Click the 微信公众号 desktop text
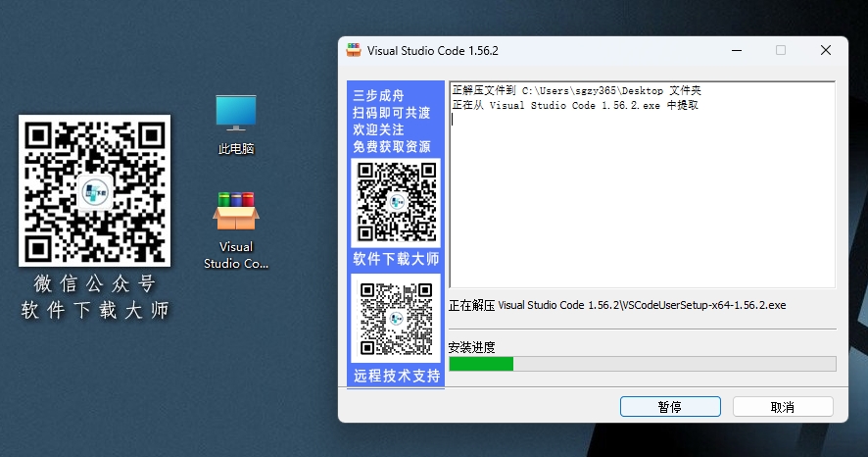Image resolution: width=868 pixels, height=457 pixels. 95,283
